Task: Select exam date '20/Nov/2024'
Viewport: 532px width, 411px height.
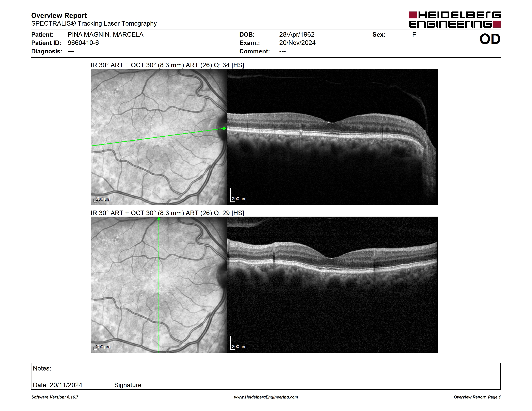Action: (297, 43)
